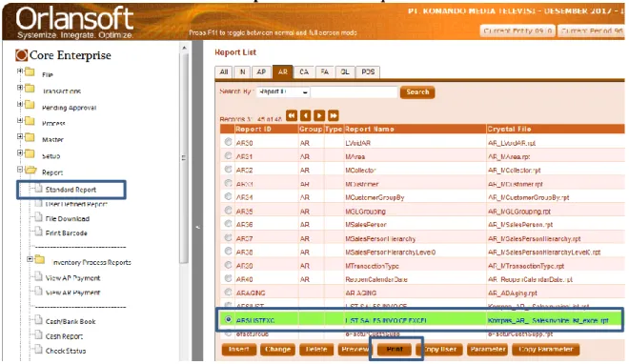Screen dimensions: 629x364
Task: Click the Parameter button
Action: click(487, 350)
